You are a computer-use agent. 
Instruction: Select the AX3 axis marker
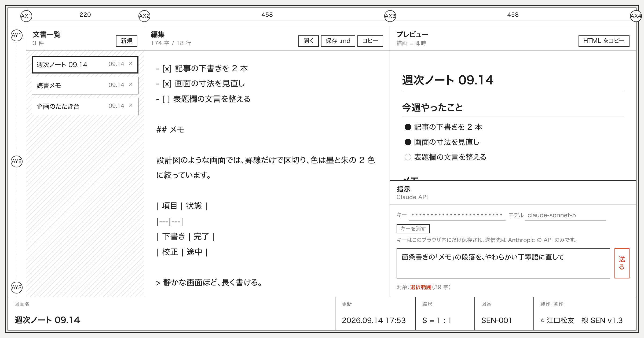pos(390,16)
